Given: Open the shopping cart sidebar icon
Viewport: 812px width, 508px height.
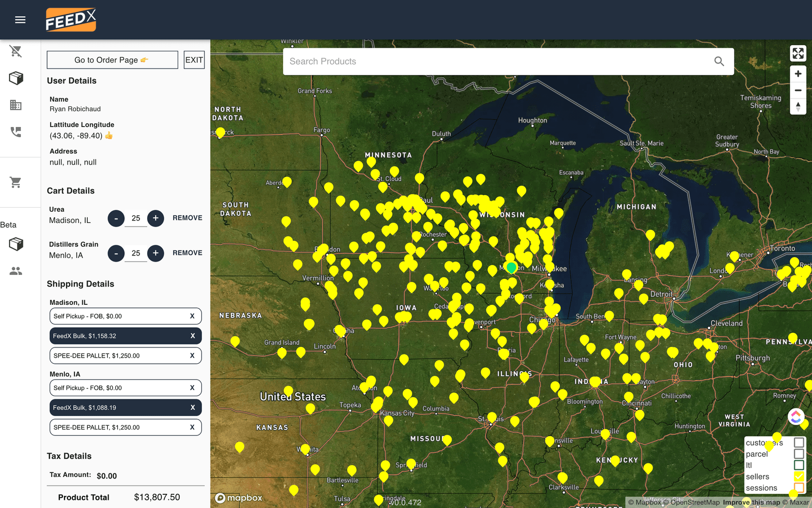Looking at the screenshot, I should (16, 182).
